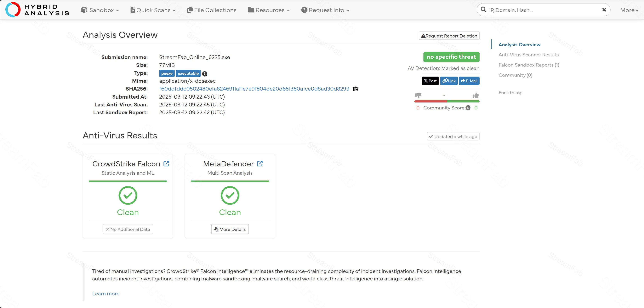Click CrowdStrike Falcon green status bar
Image resolution: width=644 pixels, height=308 pixels.
(x=128, y=181)
